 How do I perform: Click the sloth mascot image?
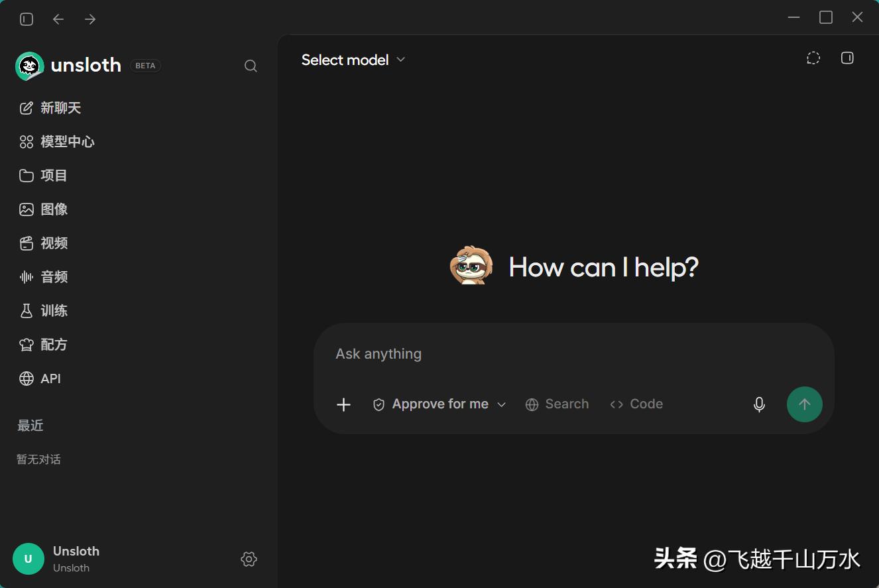(471, 266)
